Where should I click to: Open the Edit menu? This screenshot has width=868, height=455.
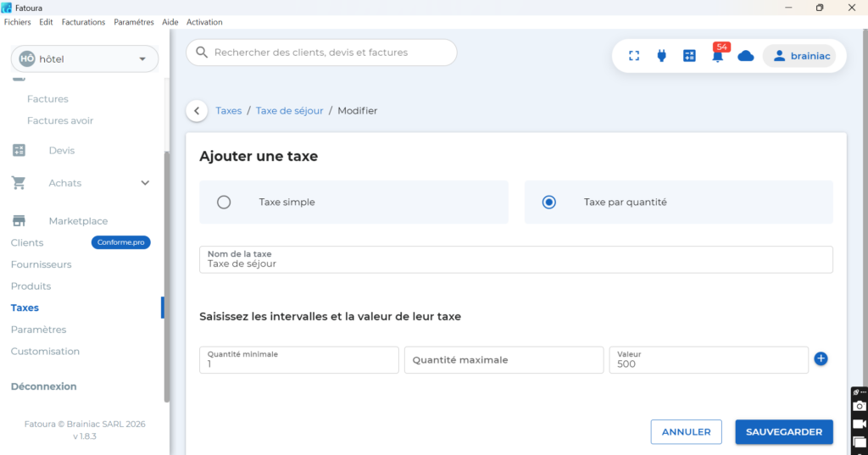point(46,22)
